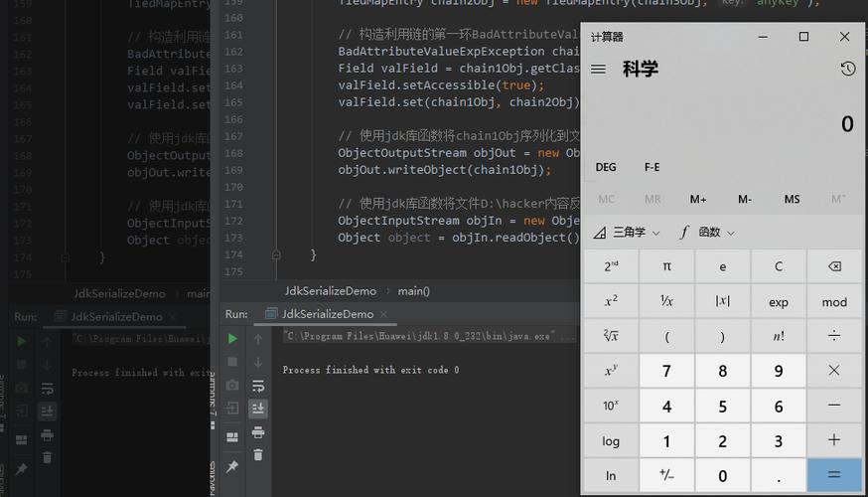Image resolution: width=868 pixels, height=497 pixels.
Task: Open calculator history panel
Action: point(847,69)
